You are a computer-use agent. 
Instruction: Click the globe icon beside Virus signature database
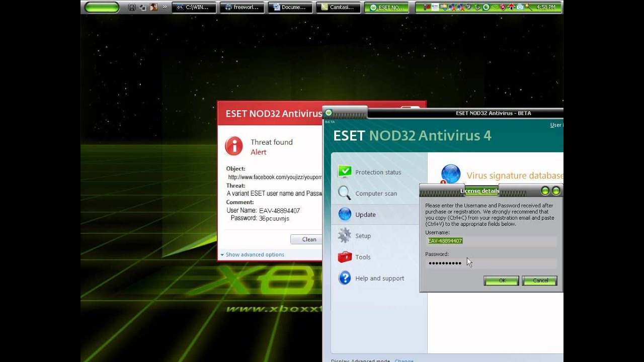pos(450,174)
